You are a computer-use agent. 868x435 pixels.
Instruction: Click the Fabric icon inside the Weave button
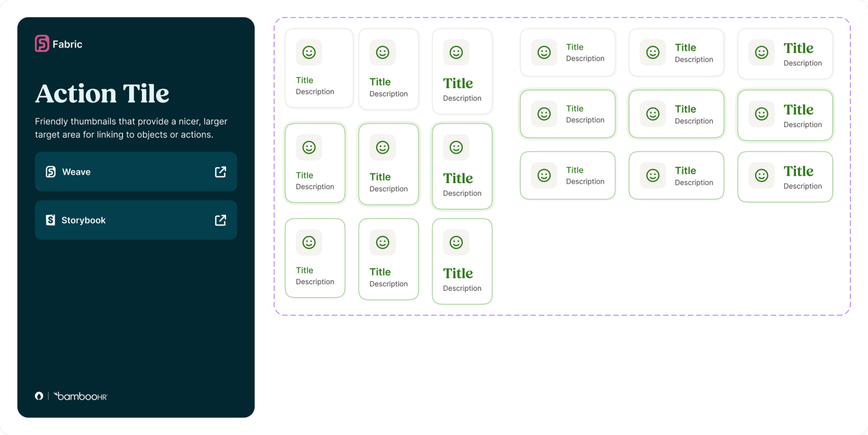(51, 172)
